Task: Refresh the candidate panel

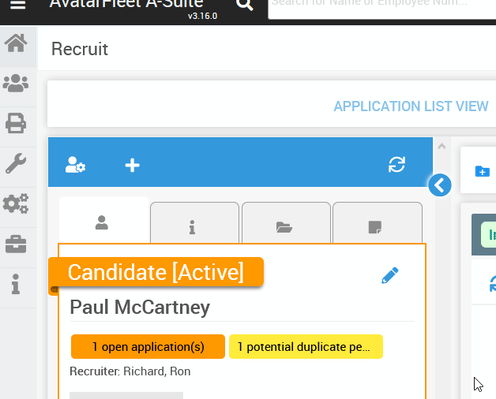Action: (x=397, y=164)
